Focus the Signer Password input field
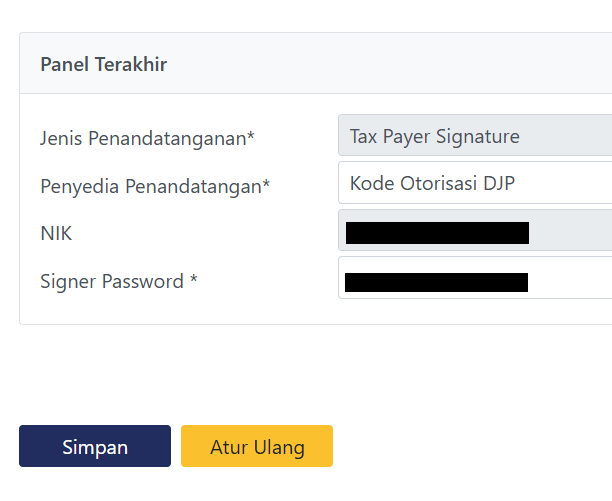This screenshot has width=612, height=501. (570, 281)
